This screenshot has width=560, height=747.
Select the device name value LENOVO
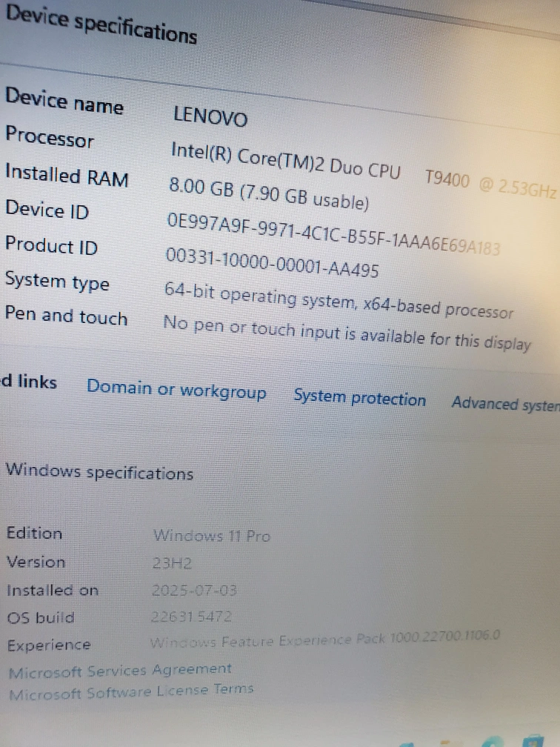[x=210, y=116]
